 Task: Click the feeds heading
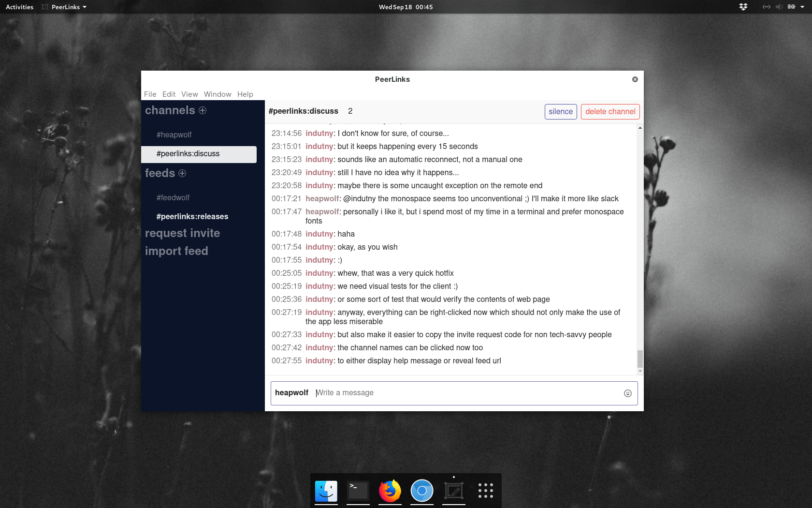click(x=160, y=173)
